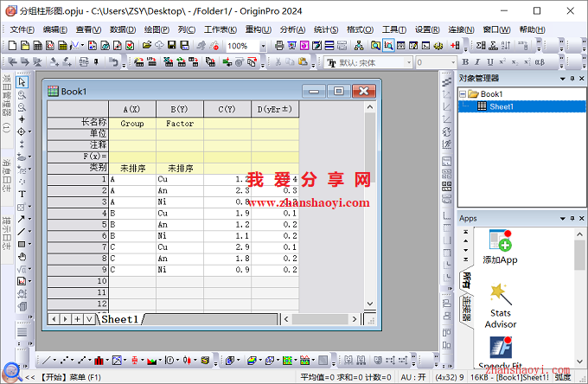Viewport: 588px width, 384px height.
Task: Open the Project Explorer magnifier-folder icon
Action: [375, 46]
